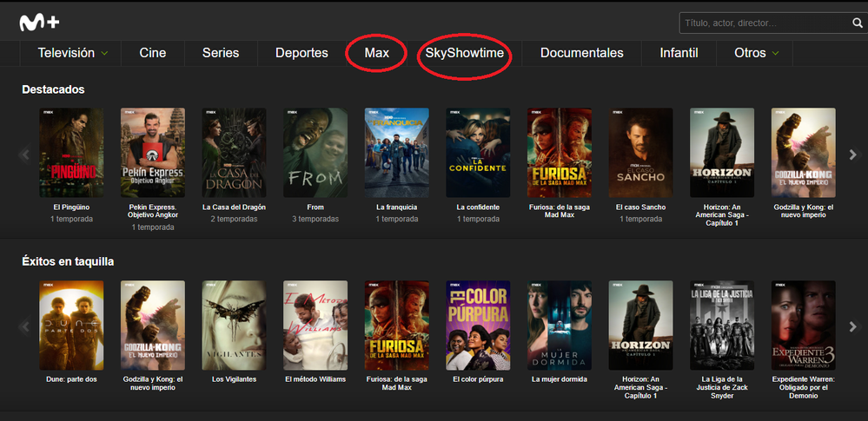Click the Movistar Plus+ logo
Viewport: 868px width, 421px height.
[39, 23]
